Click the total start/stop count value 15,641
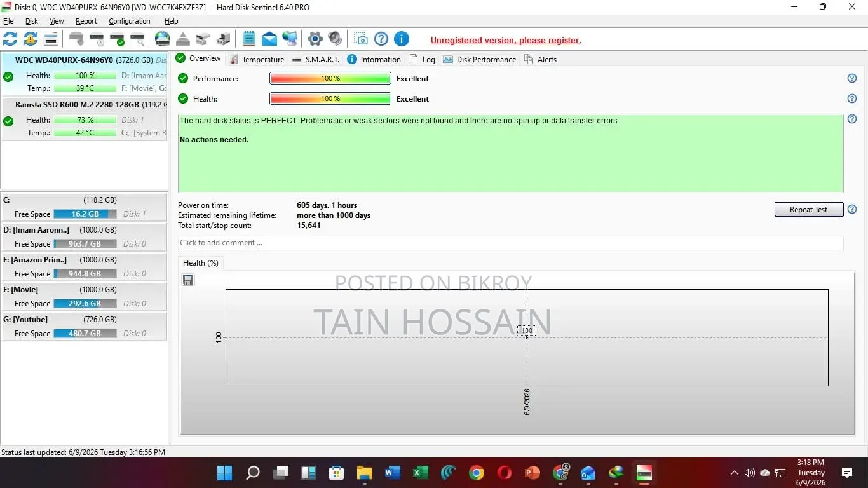 pyautogui.click(x=309, y=226)
